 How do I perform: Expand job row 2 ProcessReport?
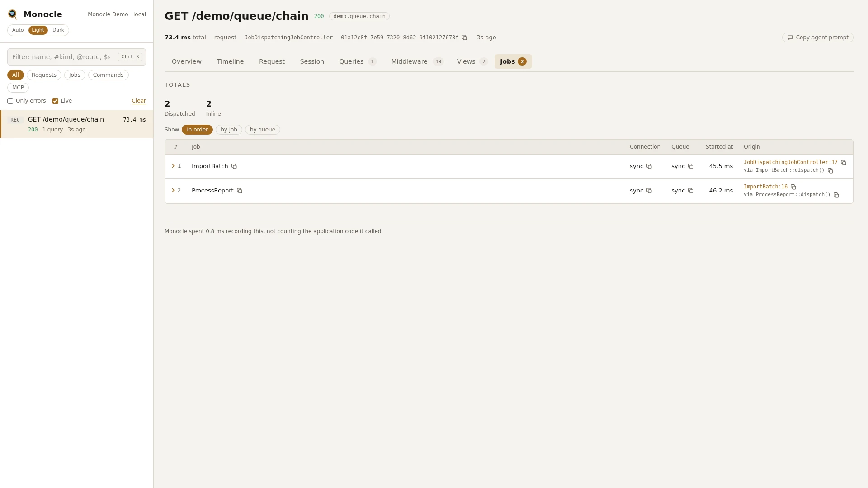173,191
